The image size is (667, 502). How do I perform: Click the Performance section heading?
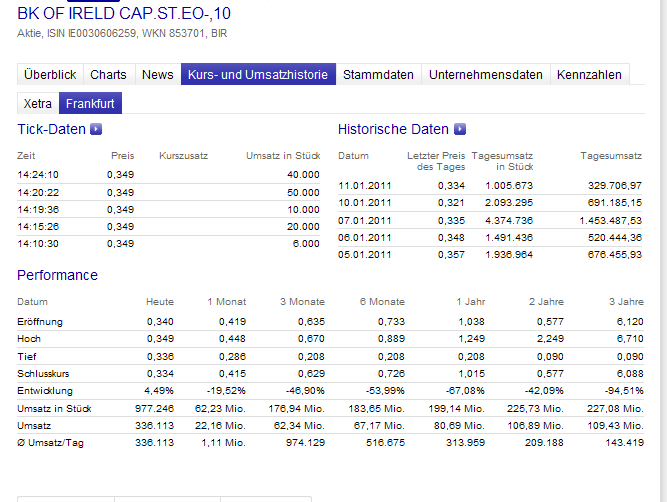(x=57, y=275)
